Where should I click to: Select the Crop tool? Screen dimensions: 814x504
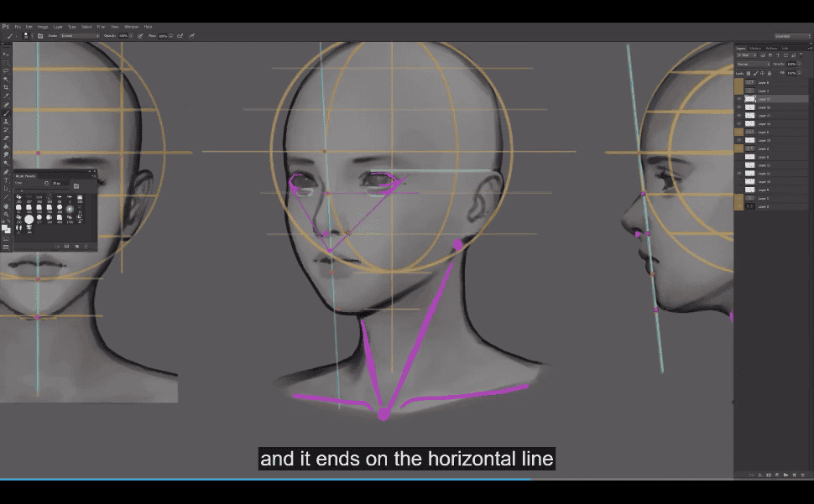pos(6,87)
